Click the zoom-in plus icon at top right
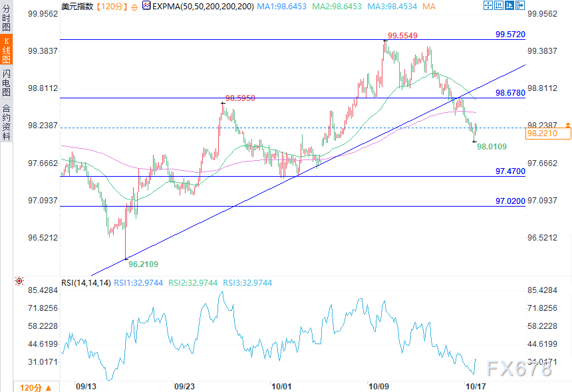Screen dimensions: 572x392 (508, 6)
